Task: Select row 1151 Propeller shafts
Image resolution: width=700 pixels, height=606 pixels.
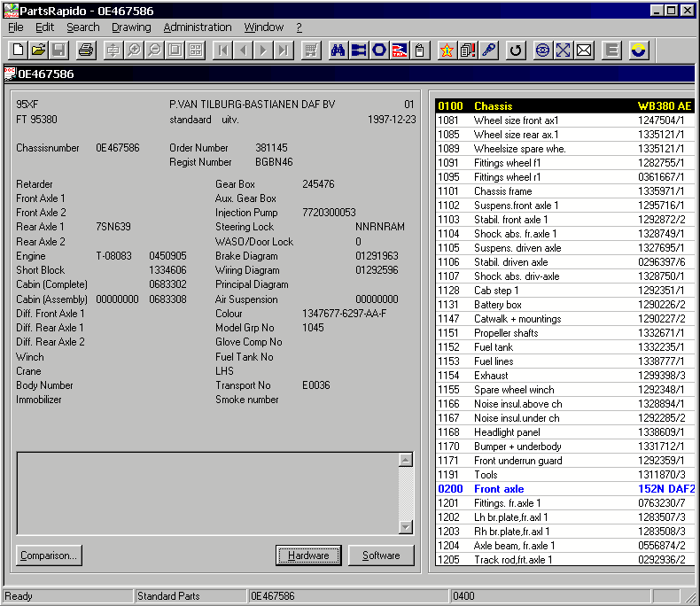Action: (x=564, y=333)
